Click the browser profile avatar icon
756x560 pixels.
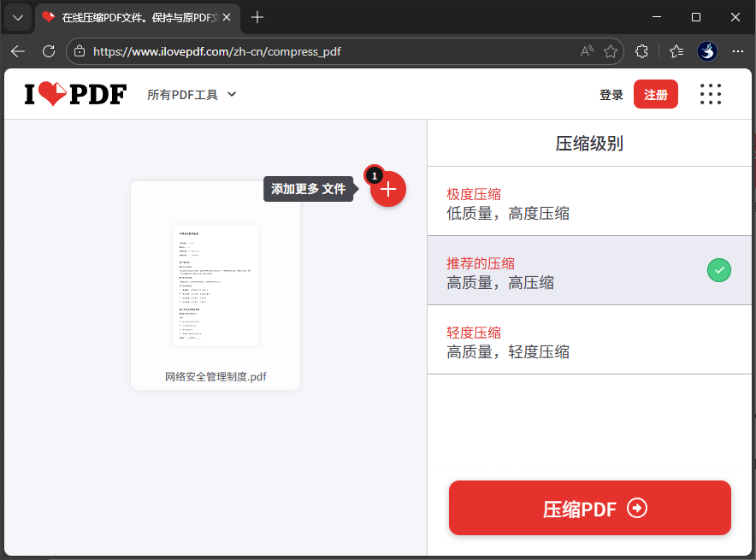tap(707, 51)
